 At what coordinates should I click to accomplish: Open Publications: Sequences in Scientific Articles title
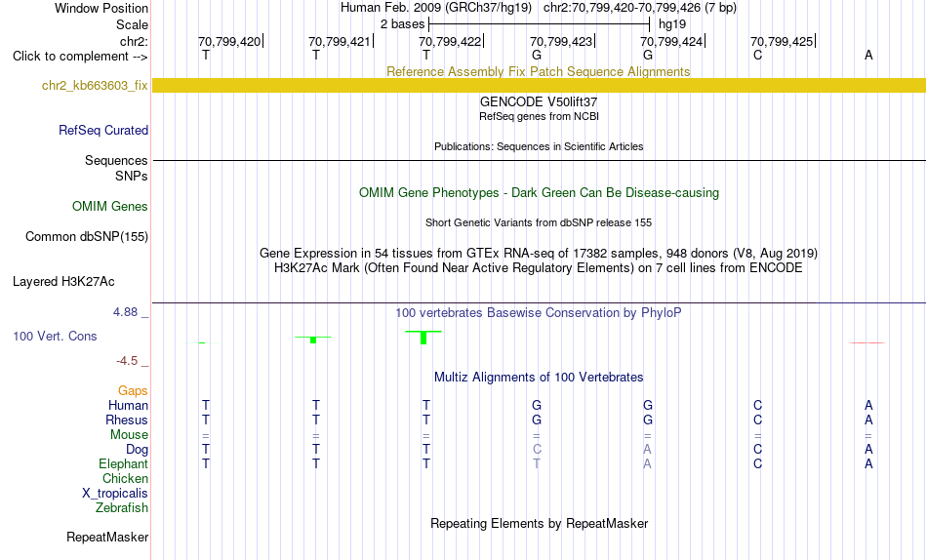[539, 146]
